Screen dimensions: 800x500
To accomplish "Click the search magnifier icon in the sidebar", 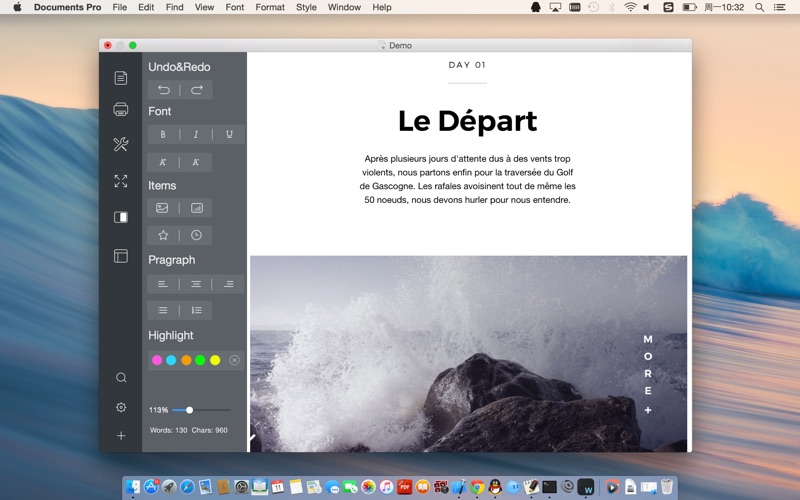I will click(x=121, y=378).
